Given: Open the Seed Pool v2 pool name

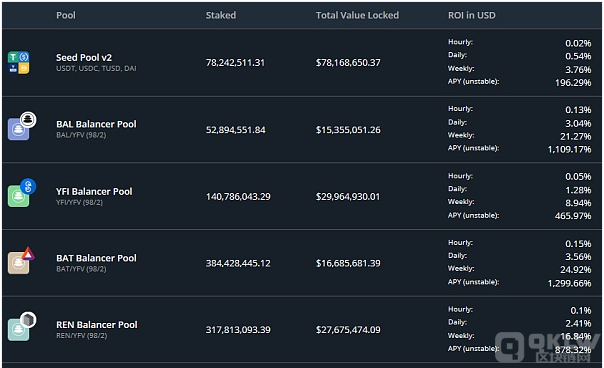Looking at the screenshot, I should coord(84,57).
